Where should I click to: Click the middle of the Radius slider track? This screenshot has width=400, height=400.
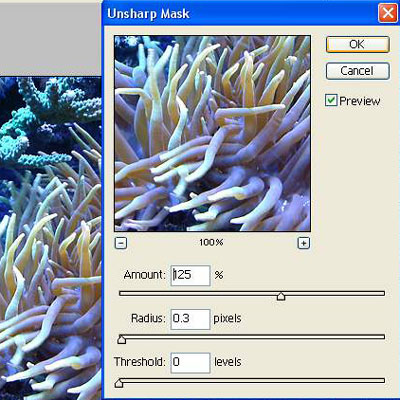tap(252, 337)
